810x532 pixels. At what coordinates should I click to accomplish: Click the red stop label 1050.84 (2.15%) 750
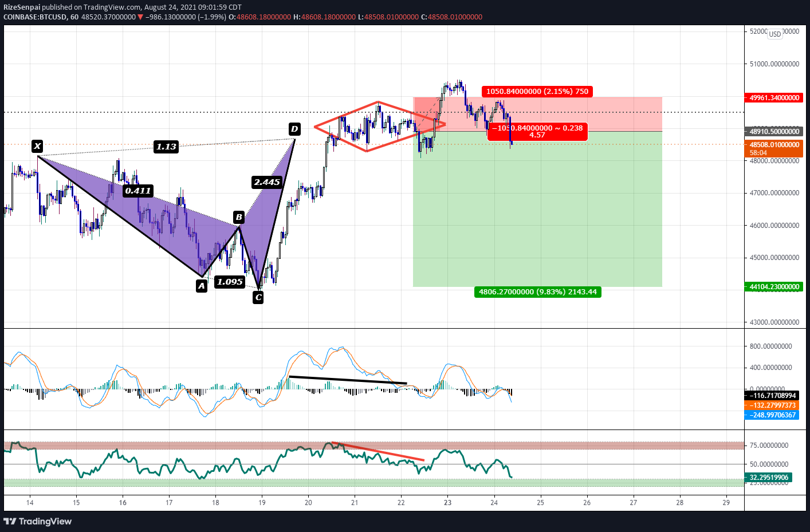point(537,91)
